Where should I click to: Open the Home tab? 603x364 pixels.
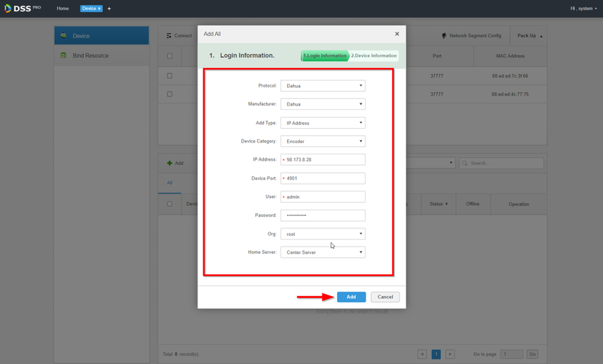pos(63,8)
